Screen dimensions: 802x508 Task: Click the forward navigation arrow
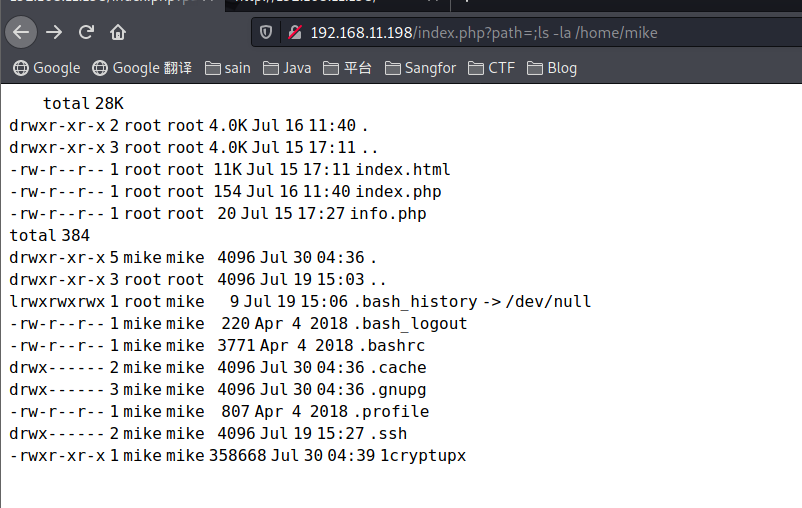[54, 32]
